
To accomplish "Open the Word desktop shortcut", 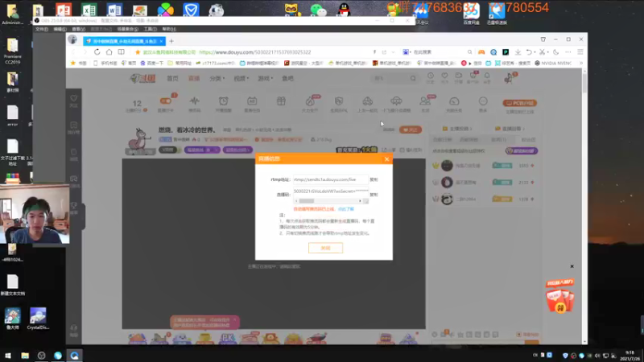I will (x=114, y=10).
